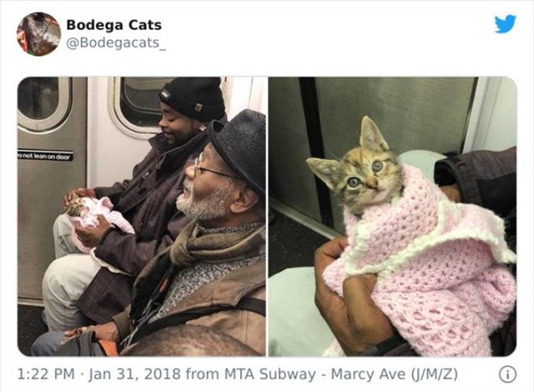Image resolution: width=534 pixels, height=392 pixels.
Task: Click the subway door window in left photo
Action: (43, 102)
